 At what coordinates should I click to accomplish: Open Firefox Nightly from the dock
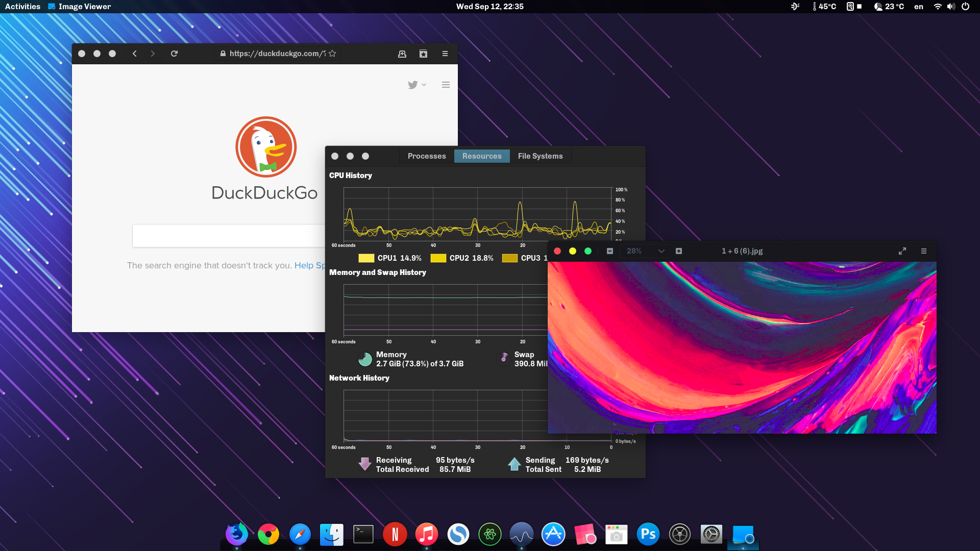[237, 534]
